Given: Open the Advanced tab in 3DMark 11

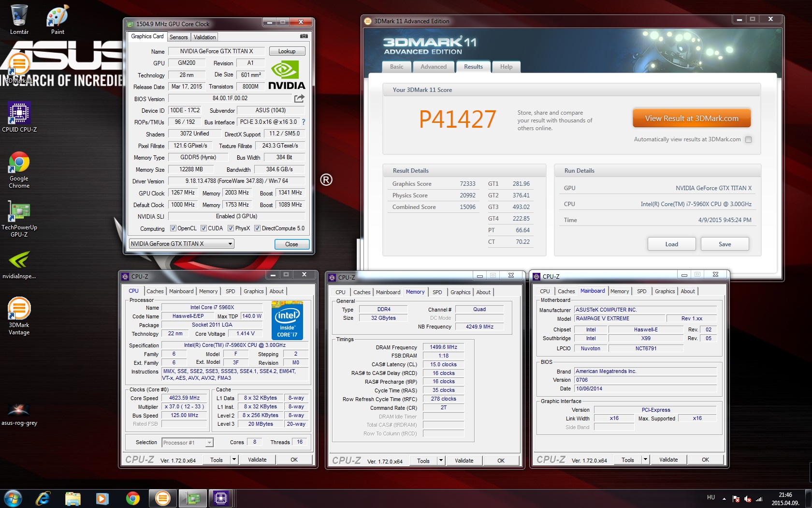Looking at the screenshot, I should click(434, 67).
